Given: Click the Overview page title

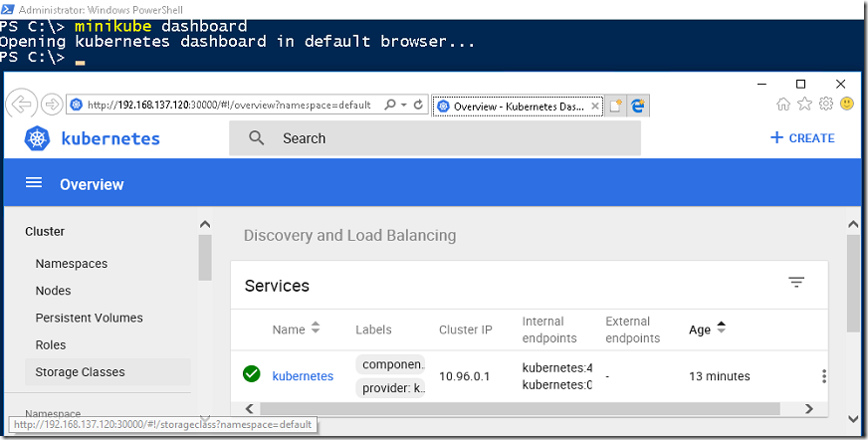Looking at the screenshot, I should 92,184.
